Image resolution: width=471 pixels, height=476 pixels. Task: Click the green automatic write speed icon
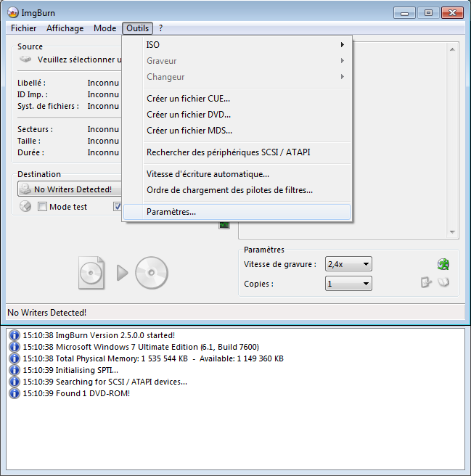pyautogui.click(x=443, y=264)
